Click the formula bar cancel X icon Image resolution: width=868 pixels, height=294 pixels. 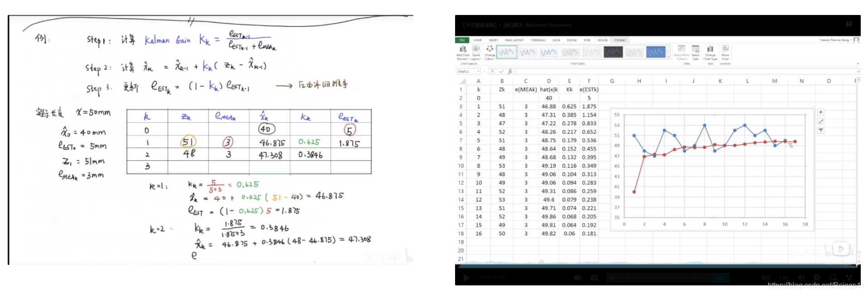point(493,71)
